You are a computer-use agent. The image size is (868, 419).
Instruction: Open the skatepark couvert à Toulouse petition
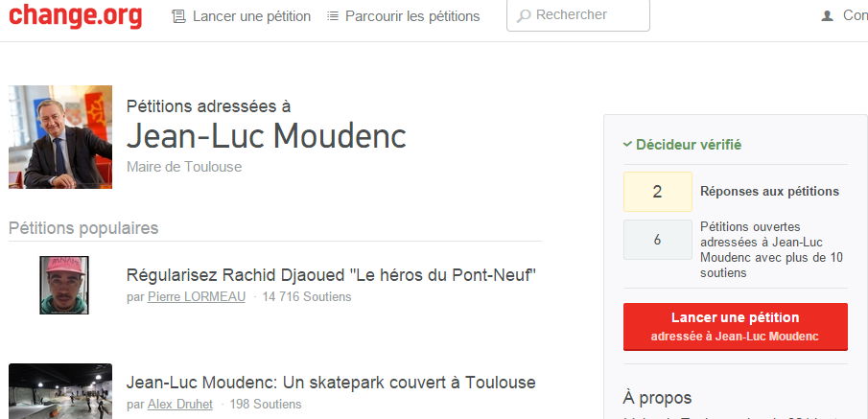click(x=331, y=383)
